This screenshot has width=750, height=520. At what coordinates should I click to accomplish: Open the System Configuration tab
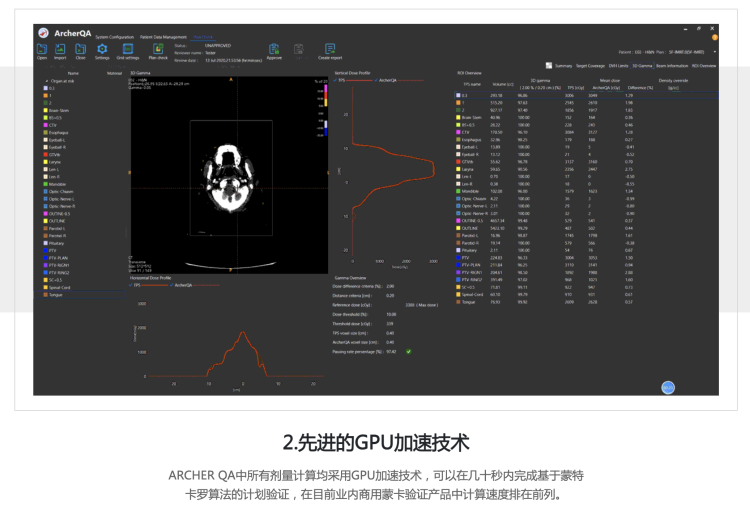click(114, 37)
